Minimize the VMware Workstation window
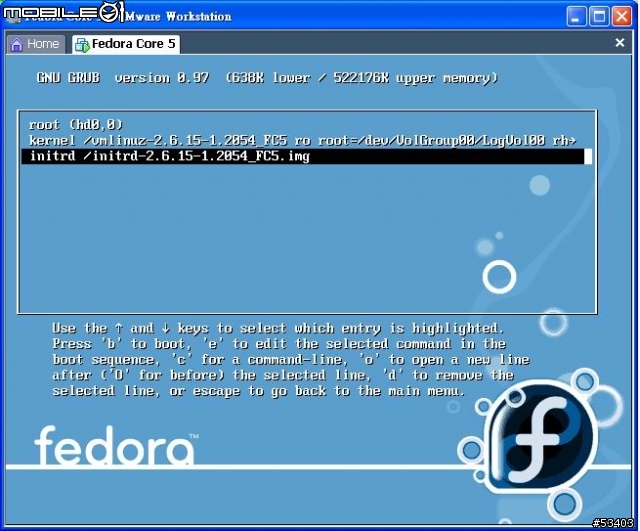This screenshot has width=640, height=531. tap(576, 17)
